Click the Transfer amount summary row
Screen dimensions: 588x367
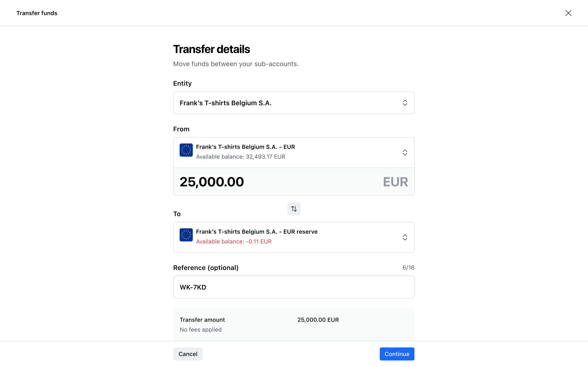(294, 320)
